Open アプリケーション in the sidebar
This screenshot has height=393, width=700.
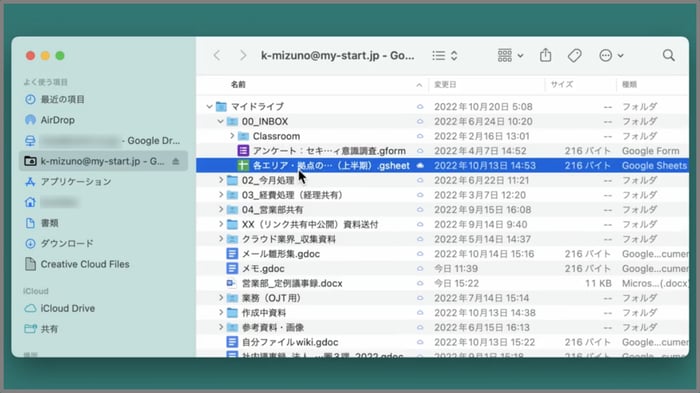point(76,181)
